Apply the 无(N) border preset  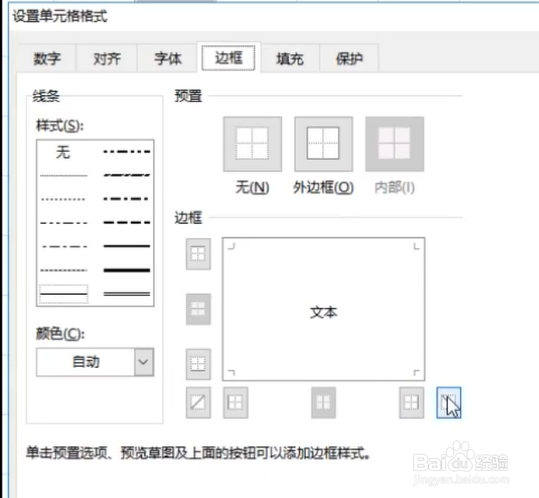click(x=252, y=144)
